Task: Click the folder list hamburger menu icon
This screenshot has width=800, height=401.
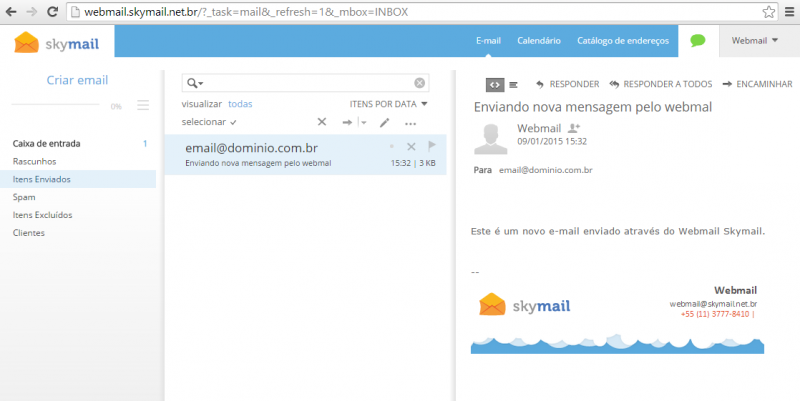Action: (x=143, y=105)
